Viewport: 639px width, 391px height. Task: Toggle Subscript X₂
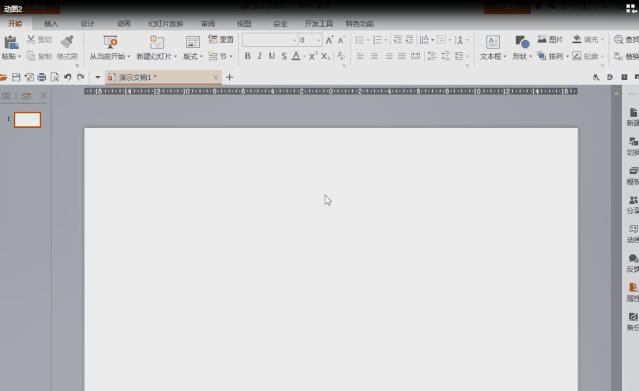pos(325,56)
